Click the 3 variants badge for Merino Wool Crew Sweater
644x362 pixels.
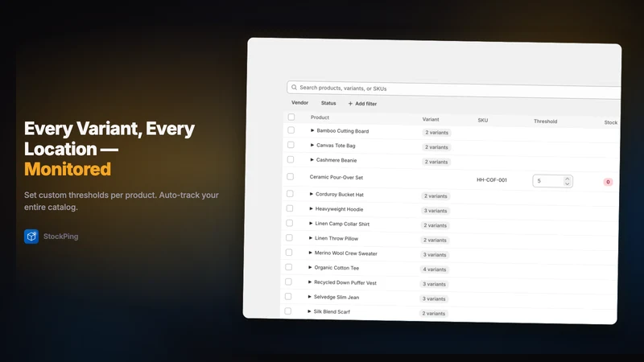coord(435,255)
